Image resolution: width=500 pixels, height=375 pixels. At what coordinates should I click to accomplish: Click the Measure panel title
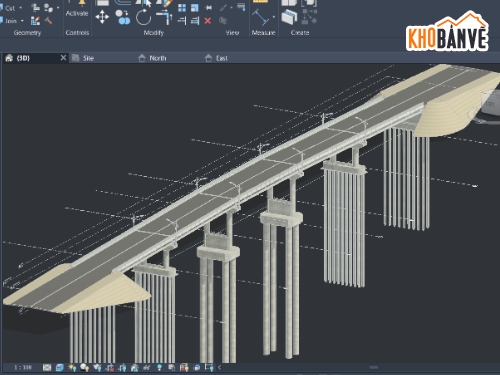coord(263,33)
